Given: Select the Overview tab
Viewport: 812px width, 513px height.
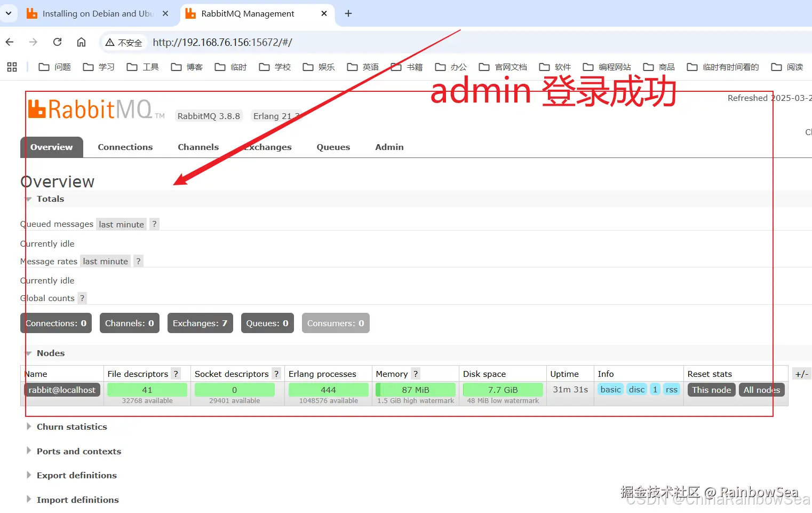Looking at the screenshot, I should point(52,147).
